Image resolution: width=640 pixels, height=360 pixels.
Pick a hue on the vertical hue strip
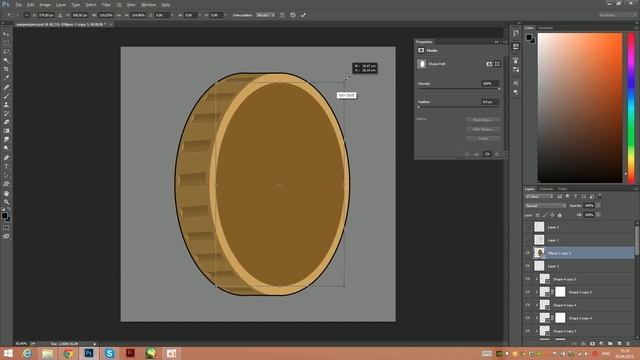tap(631, 108)
